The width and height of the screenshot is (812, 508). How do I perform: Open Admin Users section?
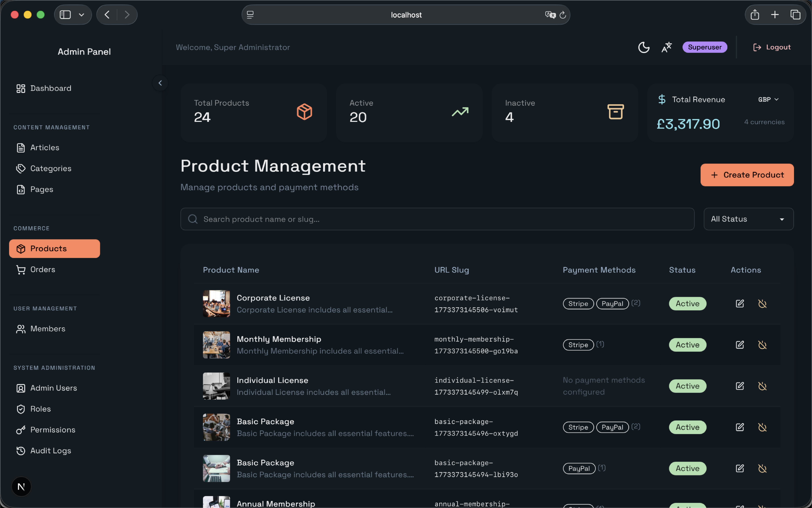(x=54, y=388)
